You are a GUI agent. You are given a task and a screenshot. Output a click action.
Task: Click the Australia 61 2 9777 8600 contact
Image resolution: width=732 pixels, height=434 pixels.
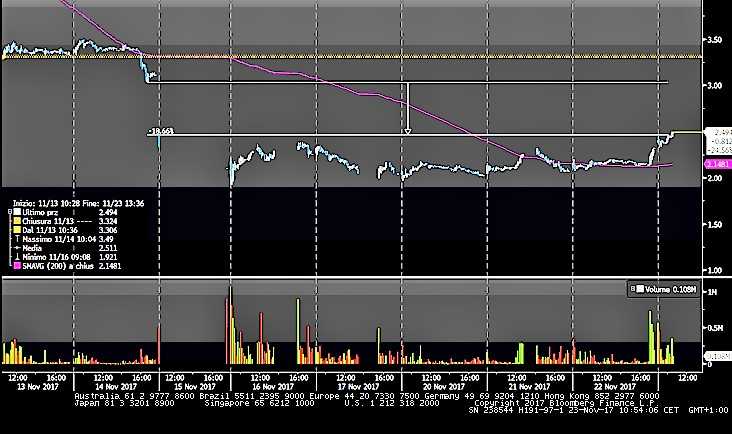(134, 396)
